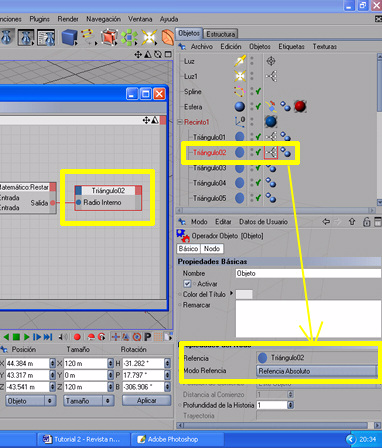This screenshot has width=382, height=448.
Task: Select the XPresso tag on Triángulo02
Action: click(x=271, y=153)
